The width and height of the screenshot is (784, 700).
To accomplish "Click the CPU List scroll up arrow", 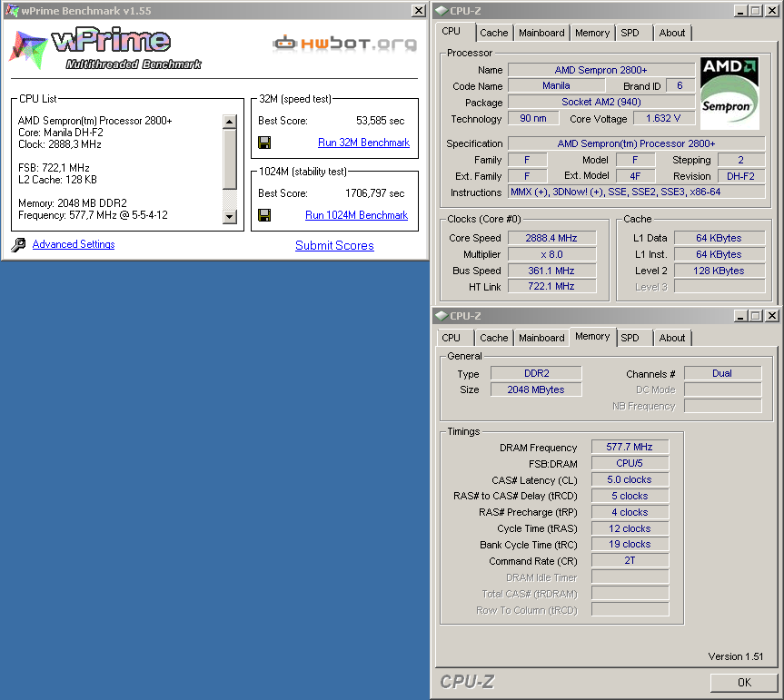I will (x=230, y=122).
